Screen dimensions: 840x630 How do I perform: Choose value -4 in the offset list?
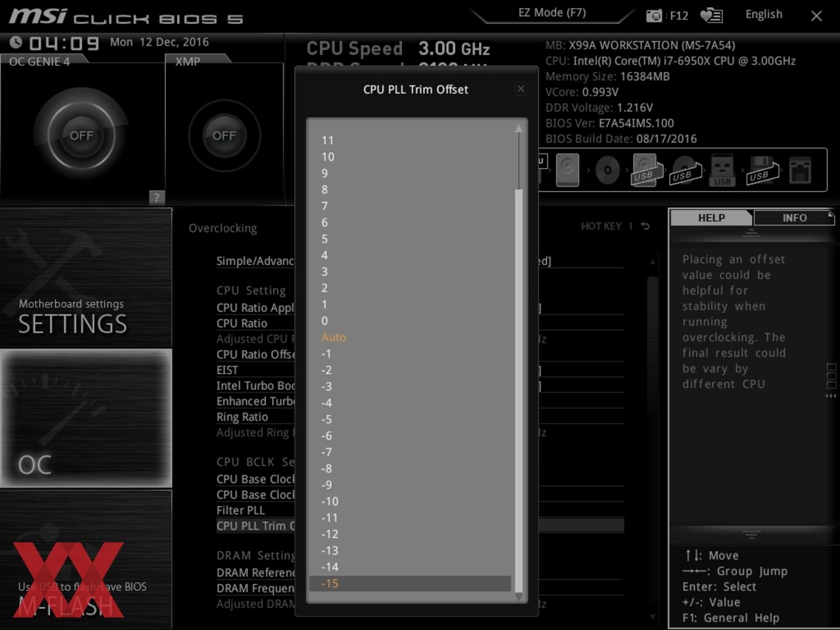point(409,403)
